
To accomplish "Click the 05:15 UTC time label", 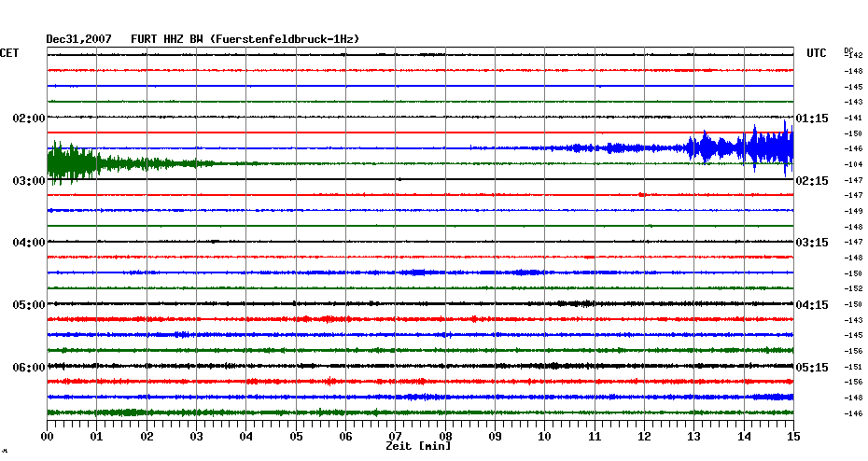I will [x=812, y=368].
